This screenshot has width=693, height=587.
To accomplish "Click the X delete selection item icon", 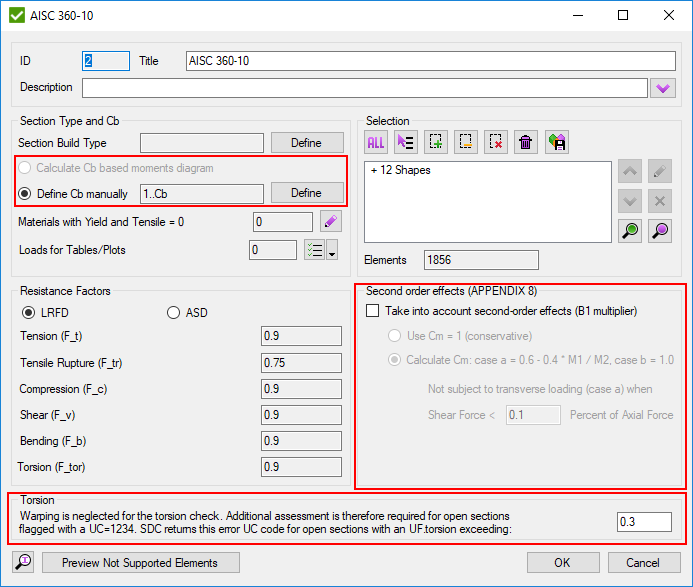I will [660, 201].
